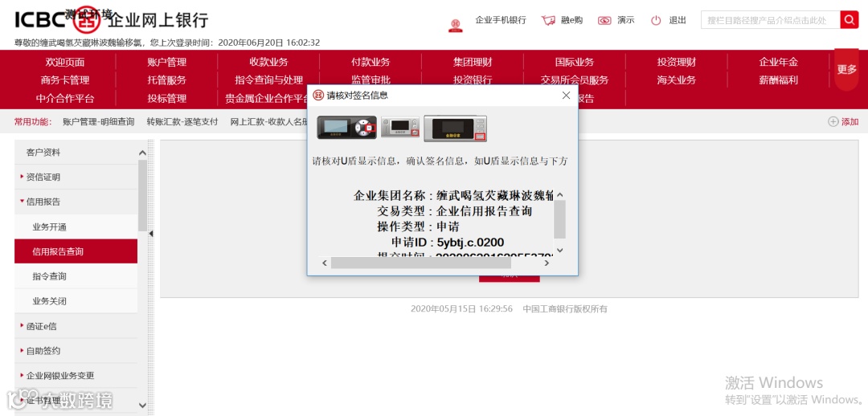Click the red search magnifier button
The width and height of the screenshot is (868, 416).
pyautogui.click(x=850, y=19)
